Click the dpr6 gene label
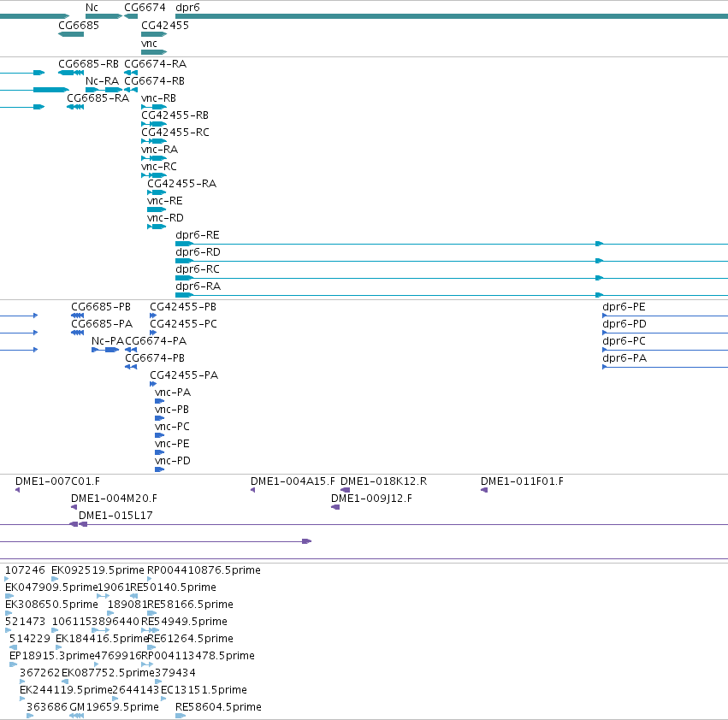 click(x=187, y=8)
